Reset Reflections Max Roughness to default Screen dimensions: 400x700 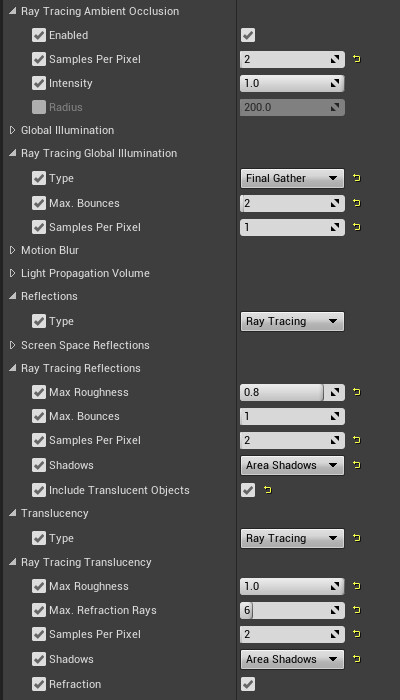pos(357,392)
